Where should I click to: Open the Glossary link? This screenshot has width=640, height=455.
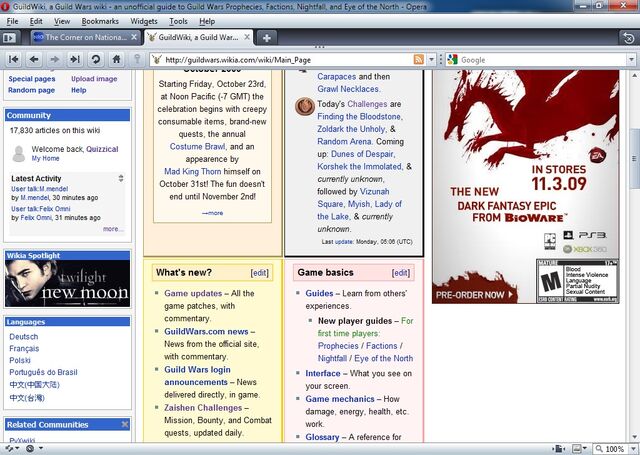point(322,437)
